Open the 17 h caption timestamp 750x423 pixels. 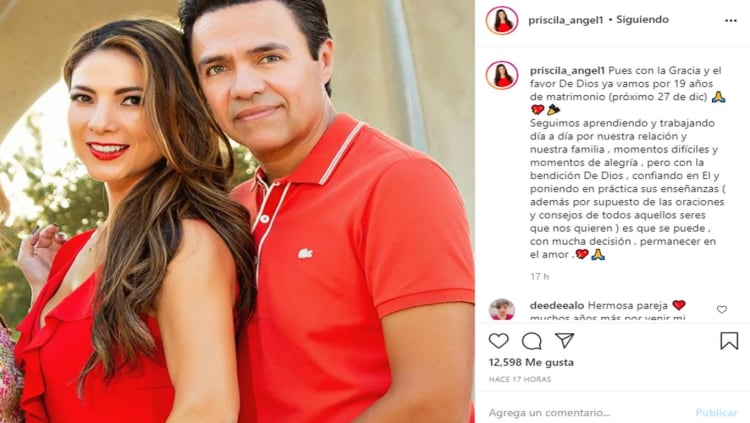coord(540,277)
